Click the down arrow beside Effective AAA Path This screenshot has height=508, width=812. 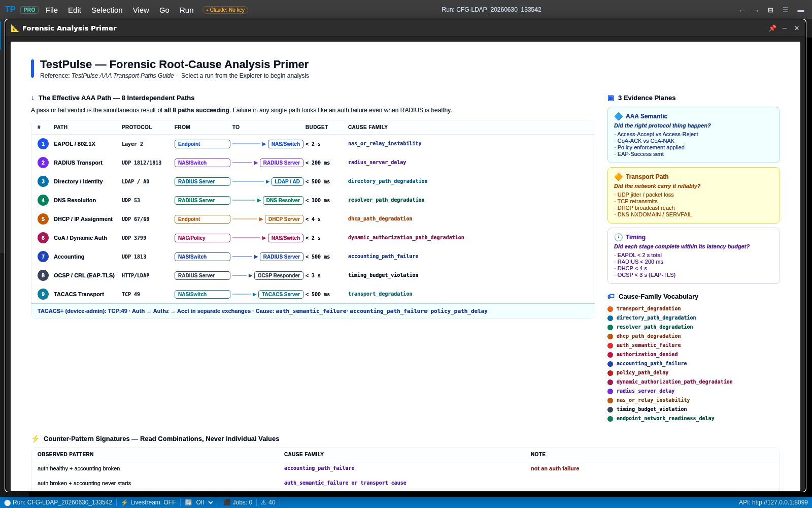coord(33,98)
